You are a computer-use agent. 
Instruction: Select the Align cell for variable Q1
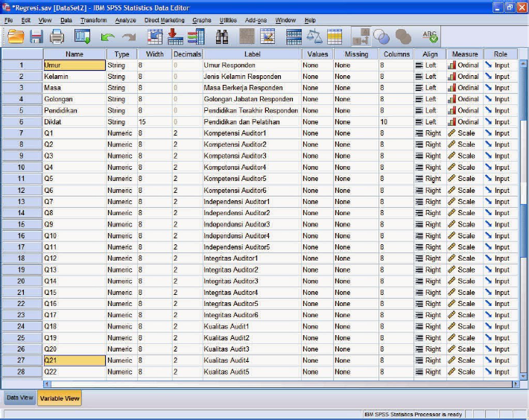point(429,133)
